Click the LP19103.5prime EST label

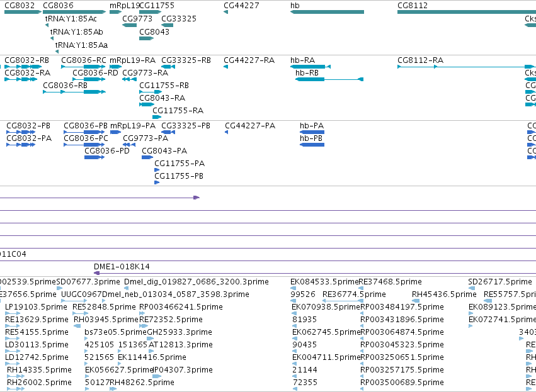point(37,307)
